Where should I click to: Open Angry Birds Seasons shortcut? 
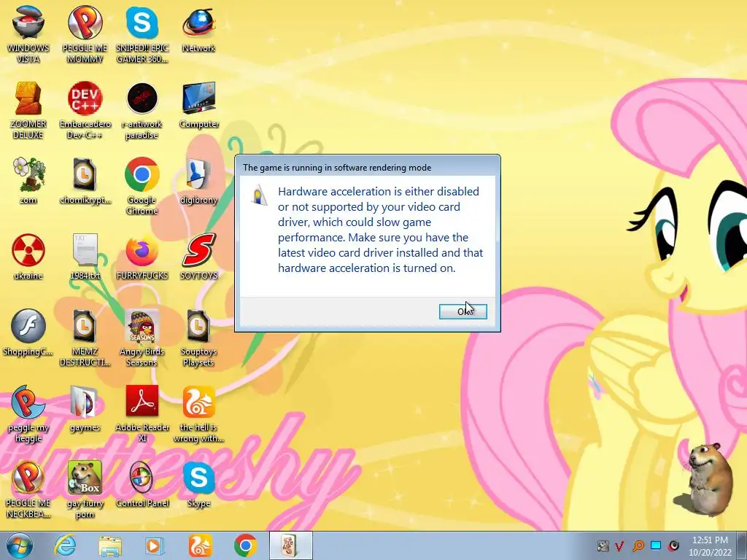[x=142, y=338]
